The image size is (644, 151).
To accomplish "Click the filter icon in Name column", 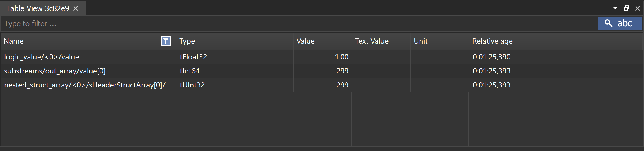I will tap(166, 41).
